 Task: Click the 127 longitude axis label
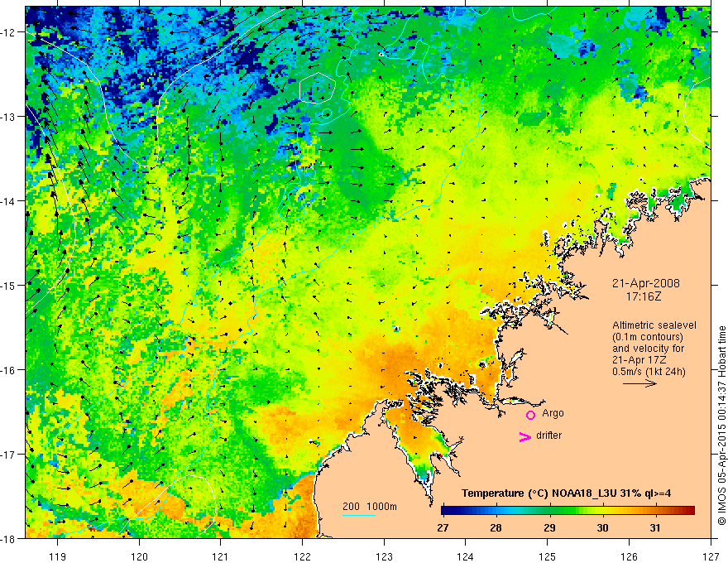711,556
